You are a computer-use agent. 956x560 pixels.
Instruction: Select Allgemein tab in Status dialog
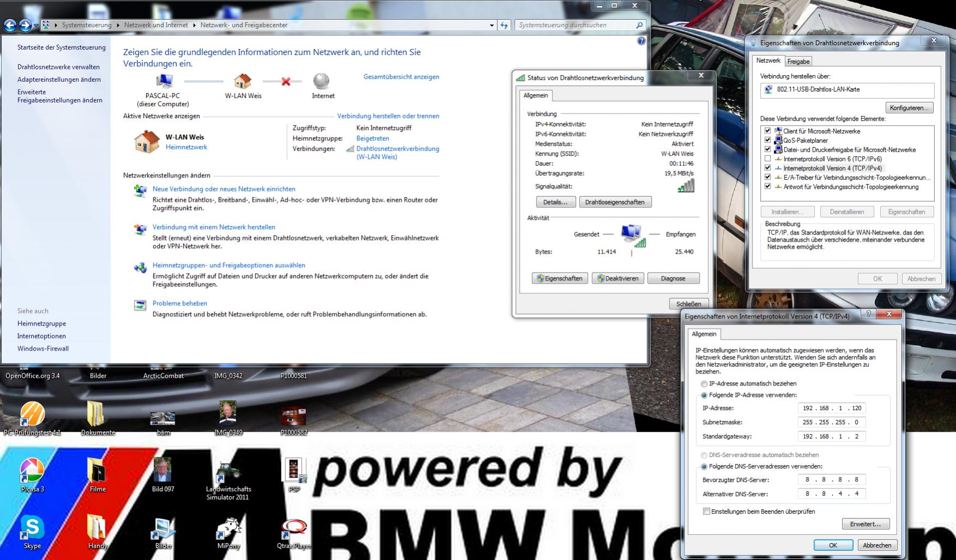[536, 95]
